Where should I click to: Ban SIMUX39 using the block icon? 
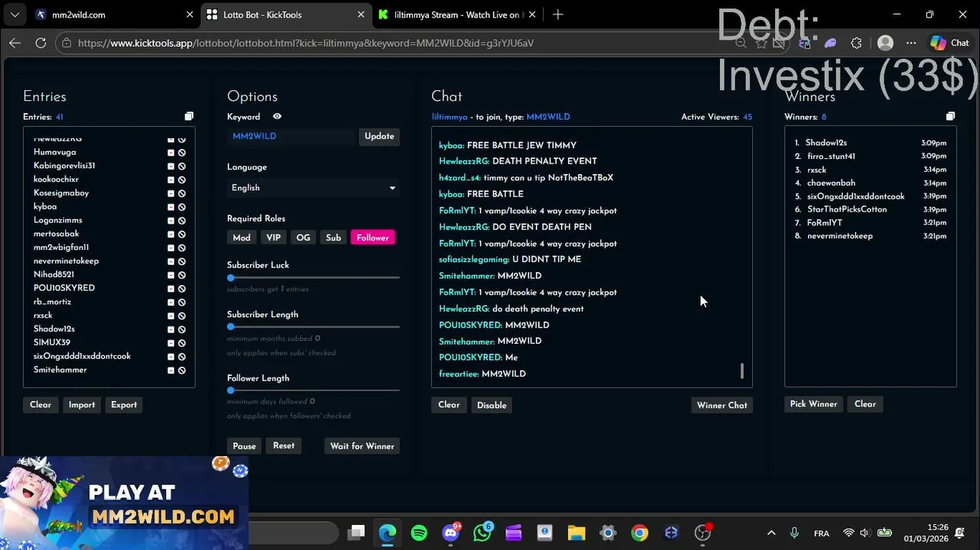pyautogui.click(x=182, y=343)
